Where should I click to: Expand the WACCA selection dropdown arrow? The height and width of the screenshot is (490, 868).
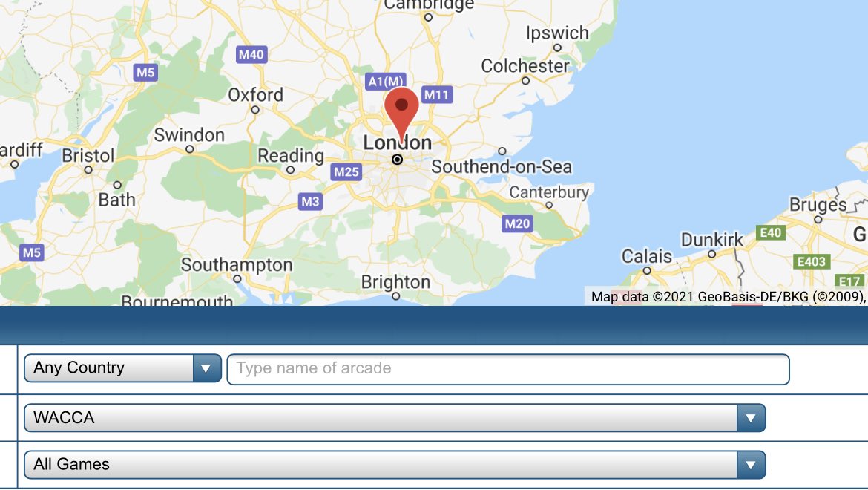coord(751,418)
